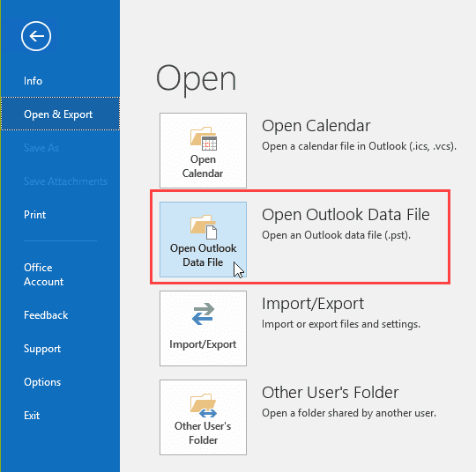Click 'Open an Outlook data file (.pst).' text
The image size is (476, 472).
point(336,235)
